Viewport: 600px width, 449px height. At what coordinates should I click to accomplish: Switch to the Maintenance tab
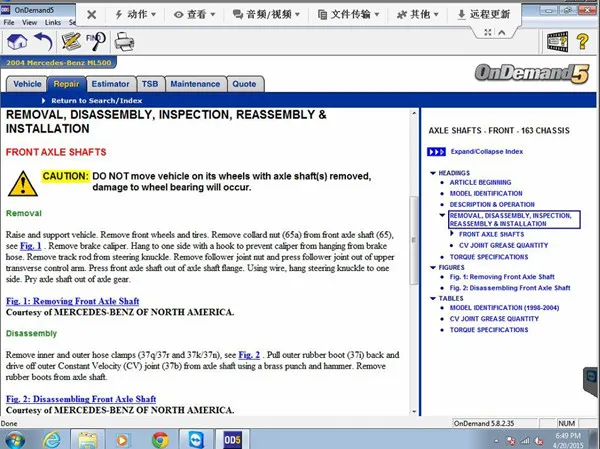[x=195, y=84]
